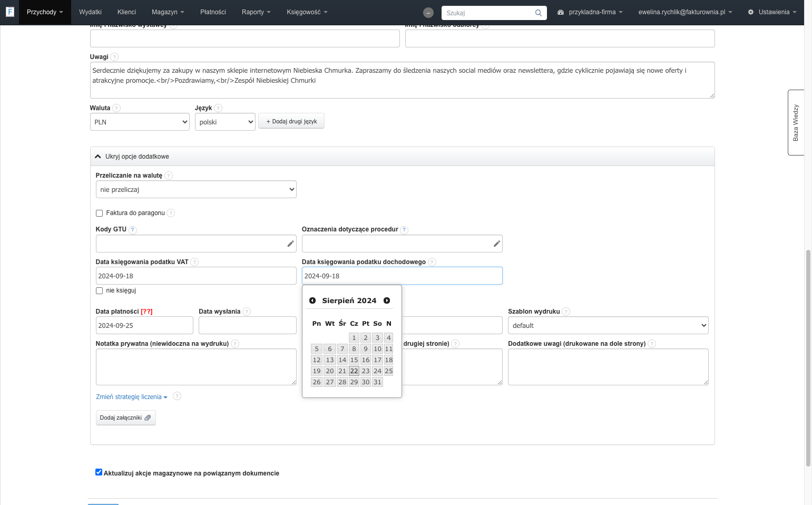This screenshot has height=505, width=812.
Task: Select day 22 in the calendar
Action: coord(354,371)
